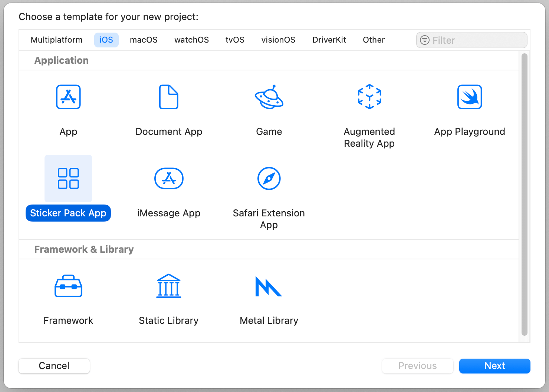Pick the Metal Library template
549x392 pixels.
click(269, 286)
